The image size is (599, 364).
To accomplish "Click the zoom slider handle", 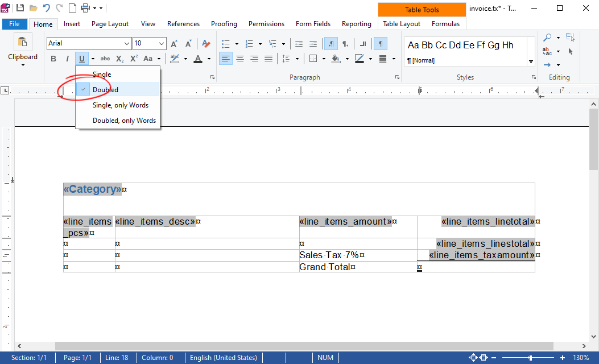I will 530,358.
